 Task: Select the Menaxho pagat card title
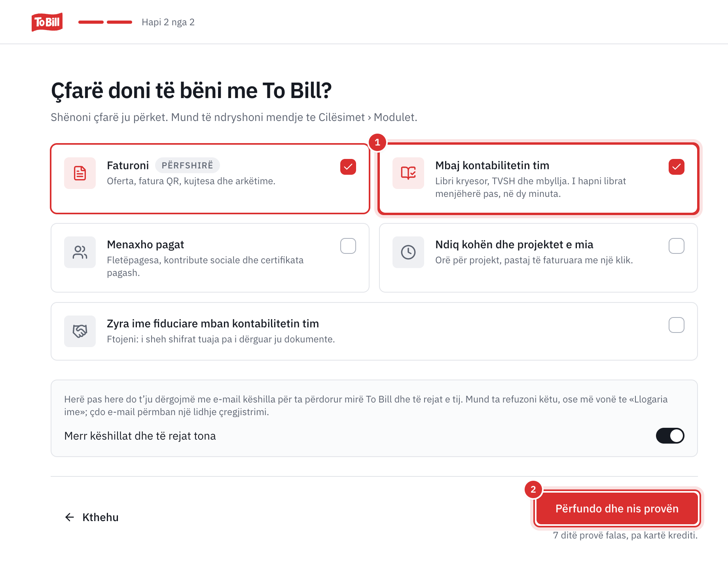point(146,244)
